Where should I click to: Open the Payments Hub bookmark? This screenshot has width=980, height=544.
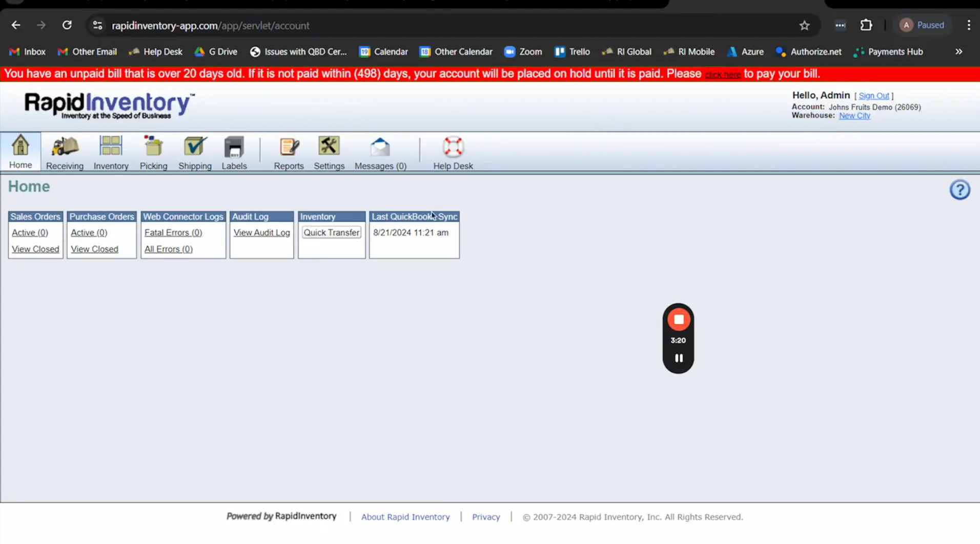(x=888, y=52)
